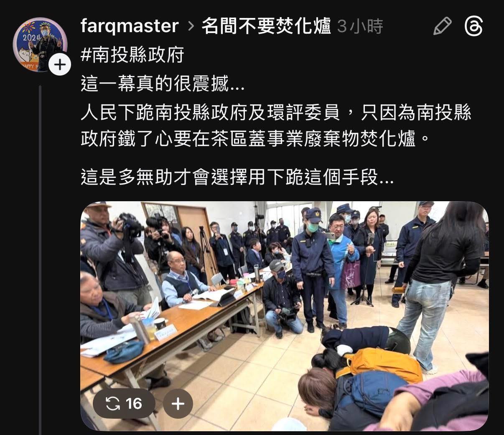
Task: Open the farqmaster username link
Action: (x=130, y=27)
